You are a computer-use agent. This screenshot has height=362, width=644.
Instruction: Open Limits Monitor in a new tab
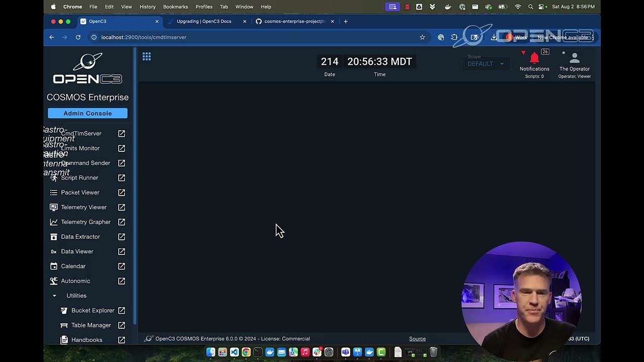pos(122,148)
